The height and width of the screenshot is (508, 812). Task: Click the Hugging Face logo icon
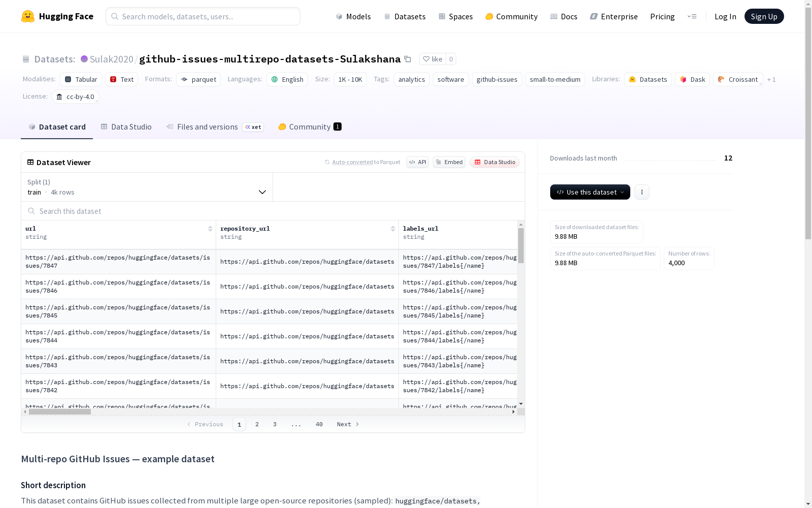pyautogui.click(x=28, y=16)
